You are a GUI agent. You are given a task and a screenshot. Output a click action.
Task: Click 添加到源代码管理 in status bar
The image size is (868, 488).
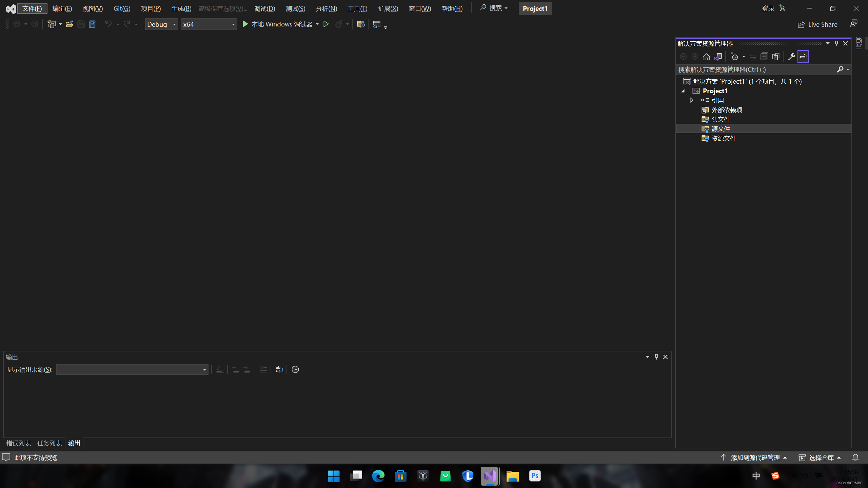(x=753, y=457)
